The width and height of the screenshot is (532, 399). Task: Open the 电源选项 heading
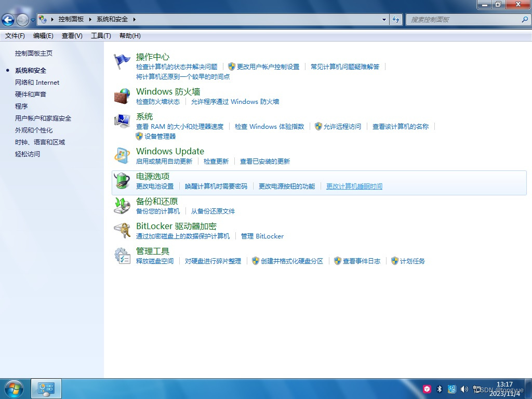(x=153, y=176)
